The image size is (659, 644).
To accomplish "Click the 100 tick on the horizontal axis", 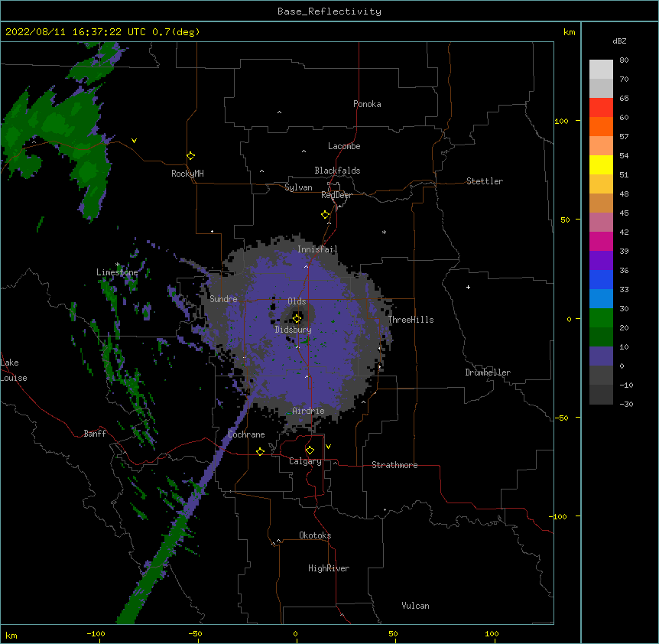I will pos(492,633).
